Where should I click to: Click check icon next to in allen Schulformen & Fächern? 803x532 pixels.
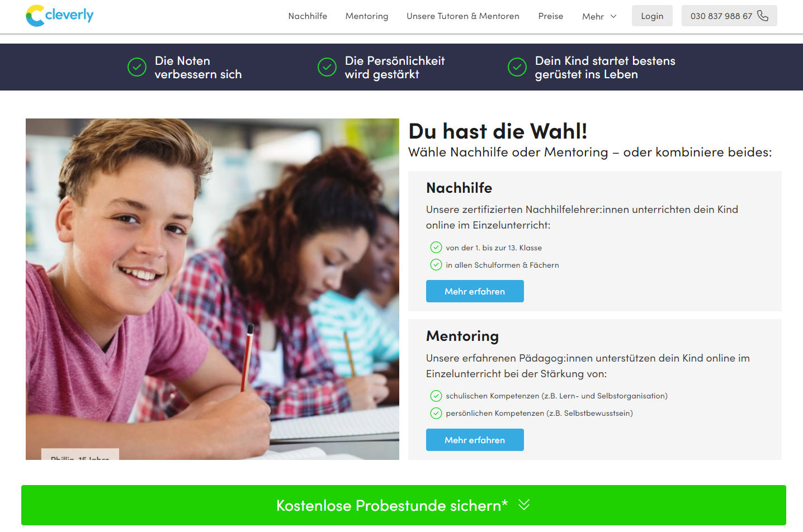pos(436,264)
